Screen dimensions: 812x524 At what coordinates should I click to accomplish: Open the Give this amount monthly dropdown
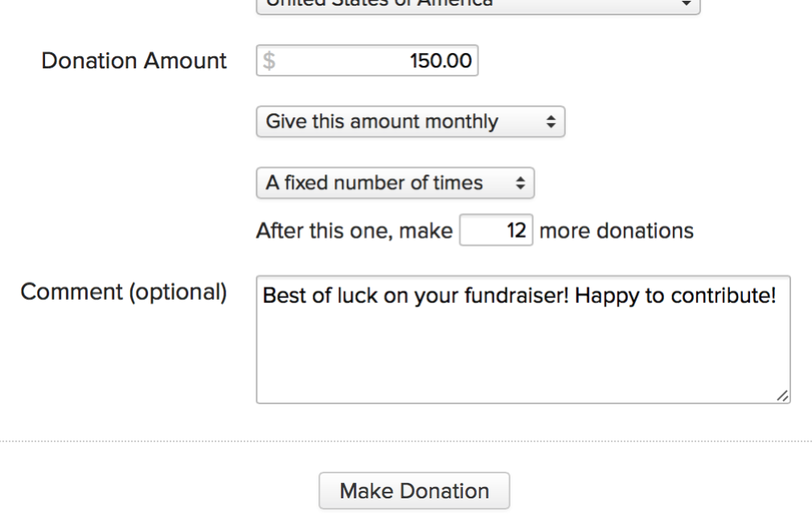click(x=410, y=121)
